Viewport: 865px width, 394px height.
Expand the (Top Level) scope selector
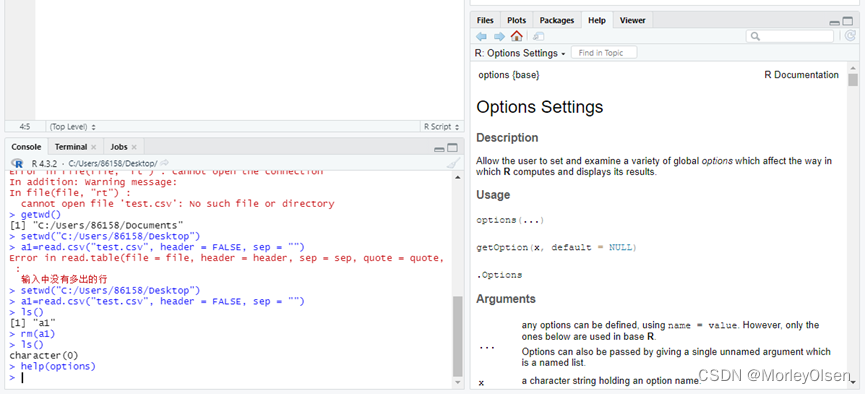[x=72, y=126]
